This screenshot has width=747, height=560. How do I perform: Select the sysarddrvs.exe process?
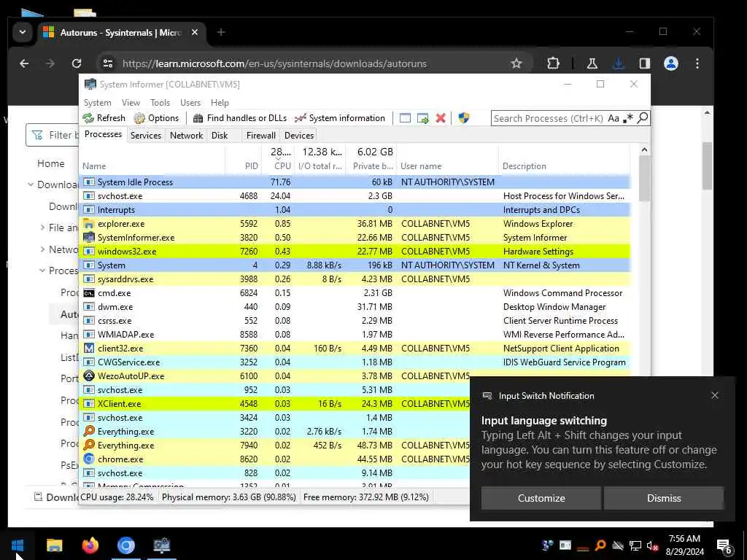355,279
